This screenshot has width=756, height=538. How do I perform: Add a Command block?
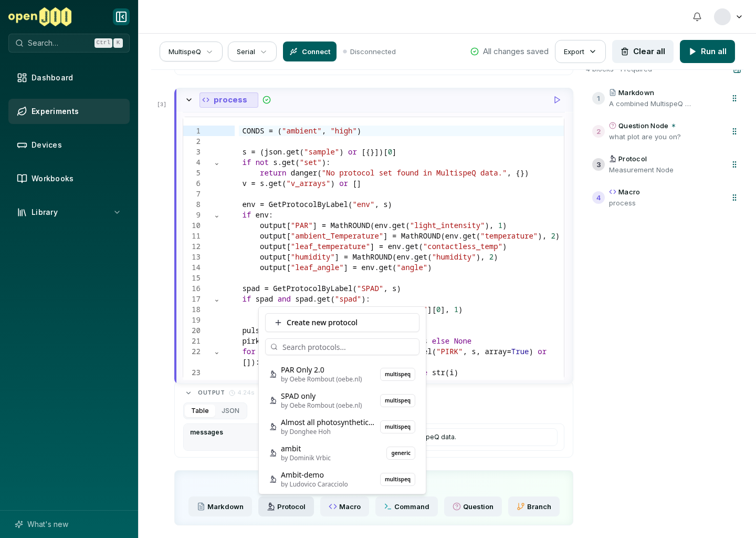click(x=406, y=506)
